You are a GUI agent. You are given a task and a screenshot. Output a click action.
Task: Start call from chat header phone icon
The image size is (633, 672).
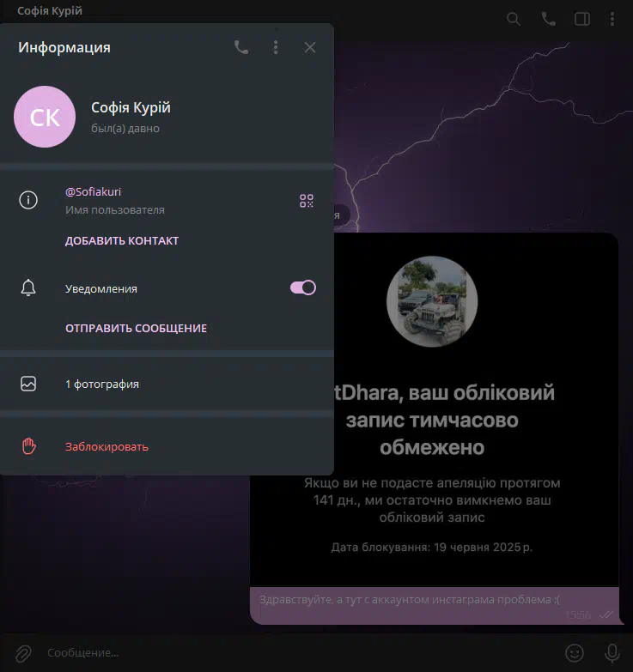point(548,19)
